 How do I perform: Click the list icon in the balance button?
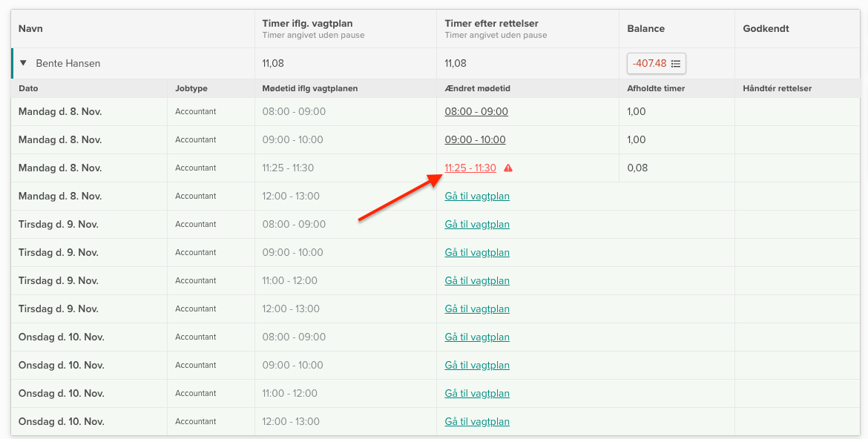676,64
